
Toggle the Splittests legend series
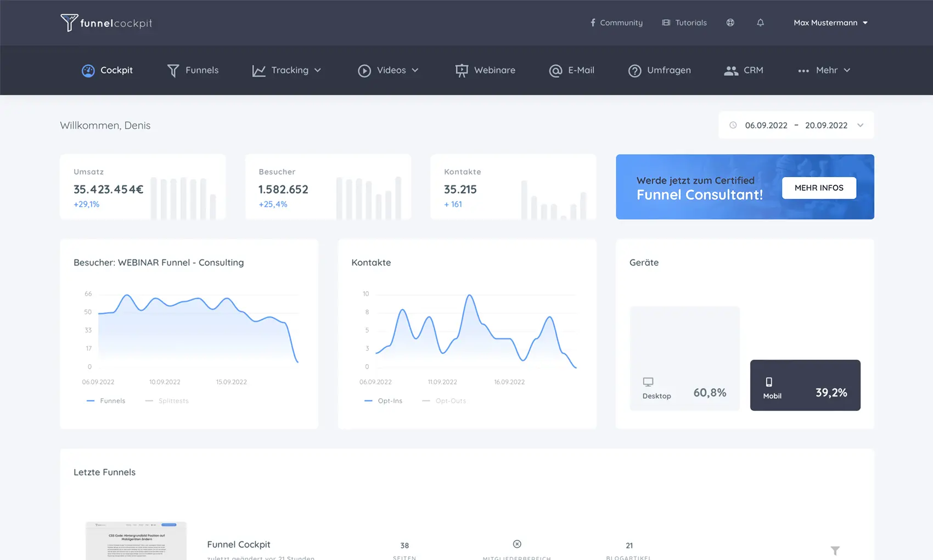click(x=167, y=401)
